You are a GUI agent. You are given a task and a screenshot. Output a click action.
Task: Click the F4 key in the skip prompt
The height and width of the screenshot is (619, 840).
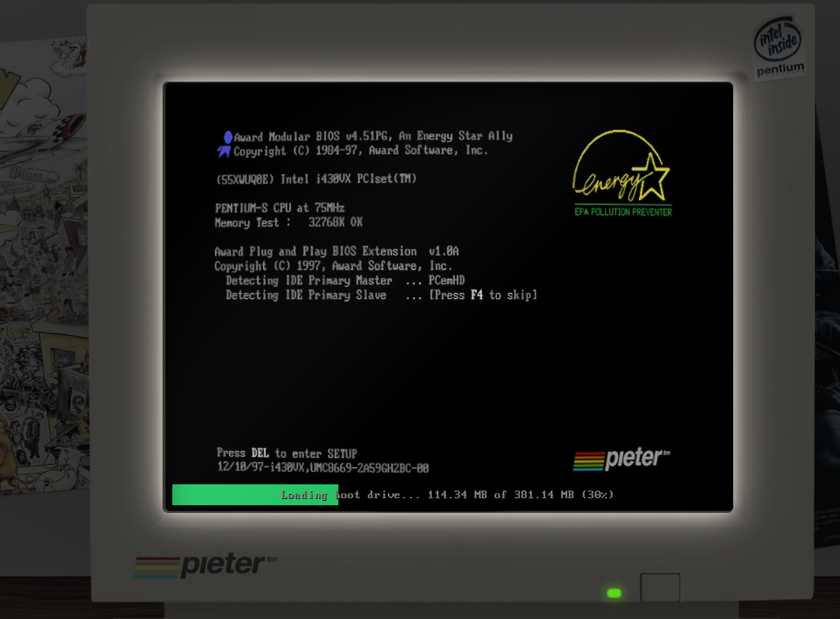477,295
